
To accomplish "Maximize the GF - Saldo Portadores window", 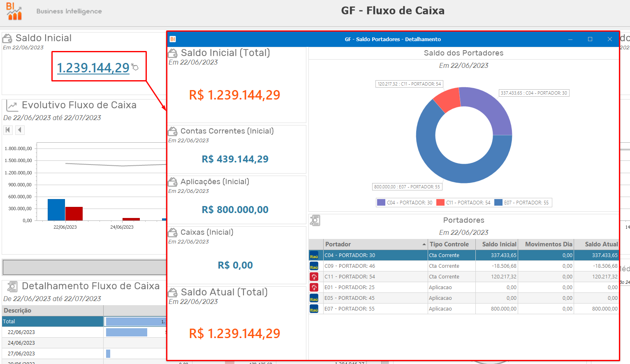I will point(590,39).
